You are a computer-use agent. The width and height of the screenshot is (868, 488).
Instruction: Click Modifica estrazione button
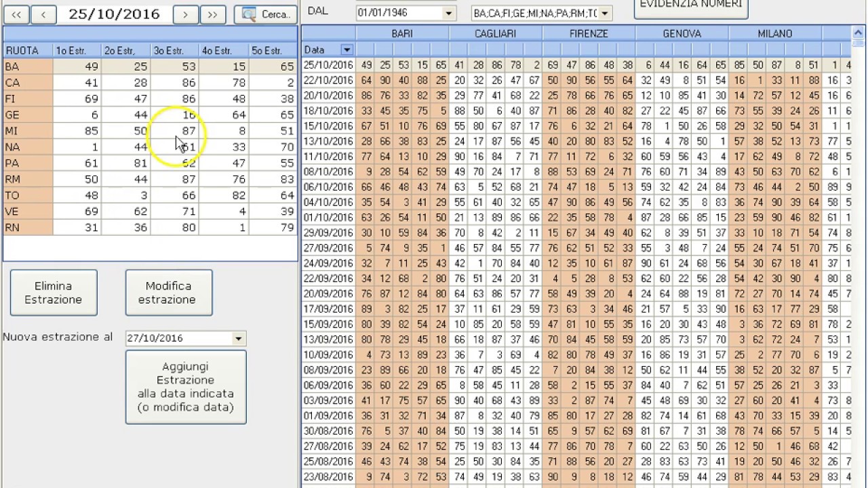click(x=169, y=293)
